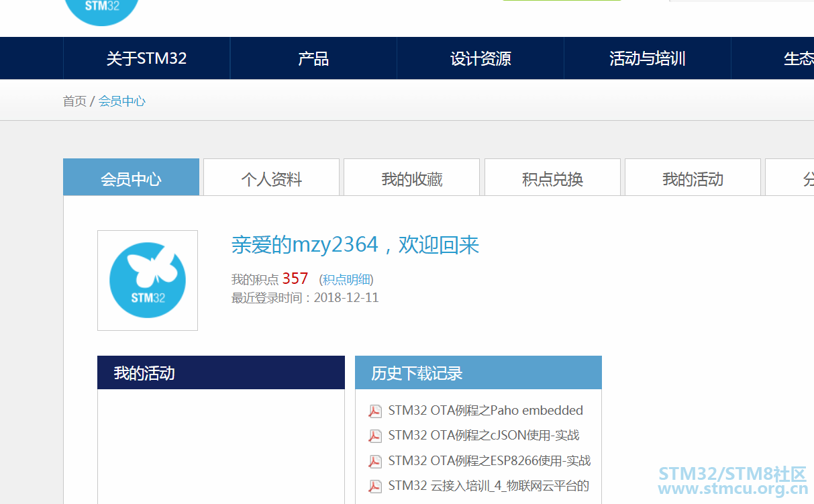Click the 历史下载记录 panel header
Image resolution: width=814 pixels, height=504 pixels.
click(478, 372)
